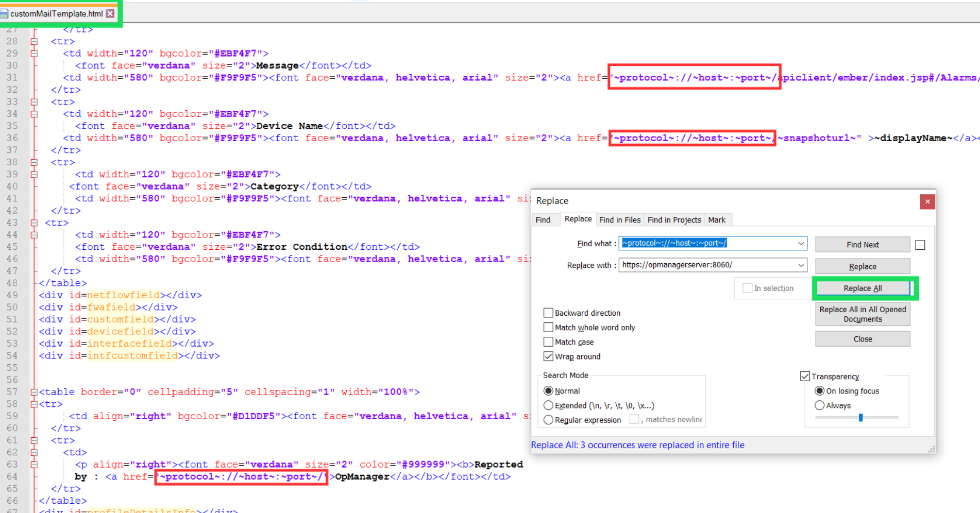The width and height of the screenshot is (980, 513).
Task: Select the Regular expression search mode
Action: 548,420
